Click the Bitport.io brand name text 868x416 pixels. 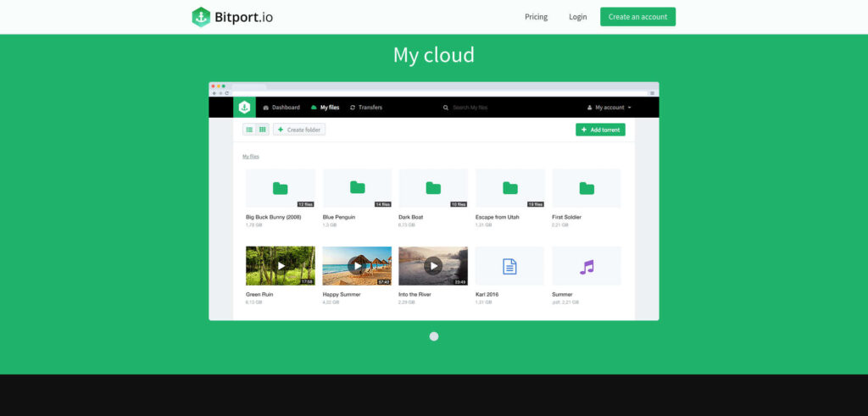(x=243, y=17)
